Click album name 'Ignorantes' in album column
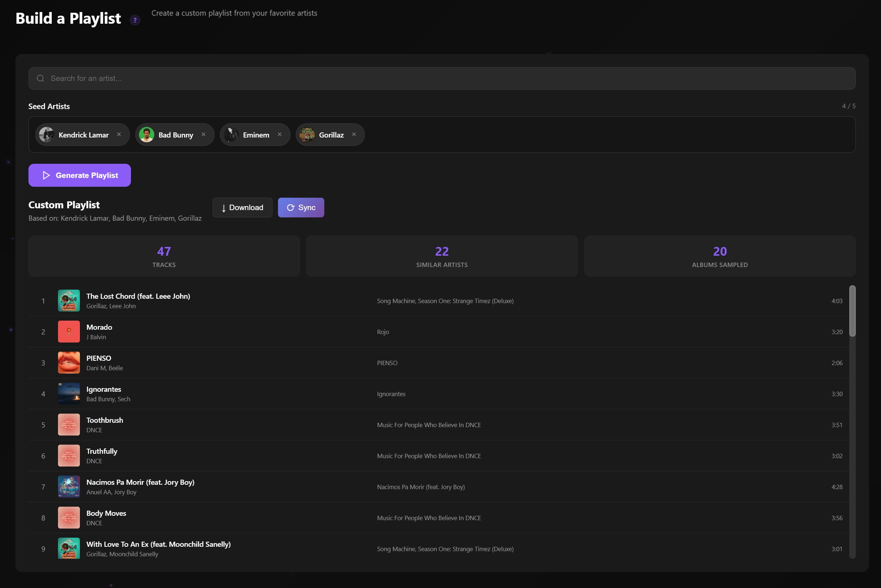 pyautogui.click(x=391, y=394)
